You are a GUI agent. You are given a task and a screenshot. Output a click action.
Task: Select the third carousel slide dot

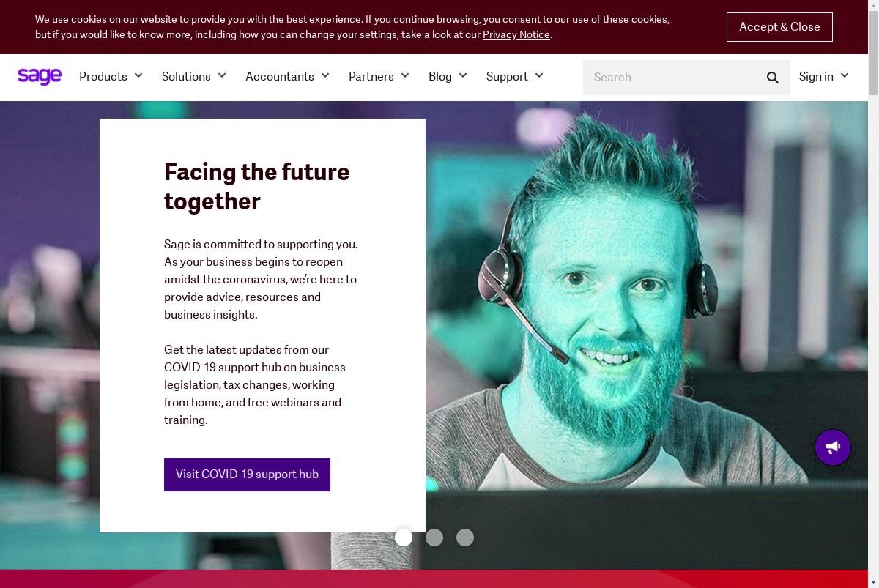pos(465,537)
